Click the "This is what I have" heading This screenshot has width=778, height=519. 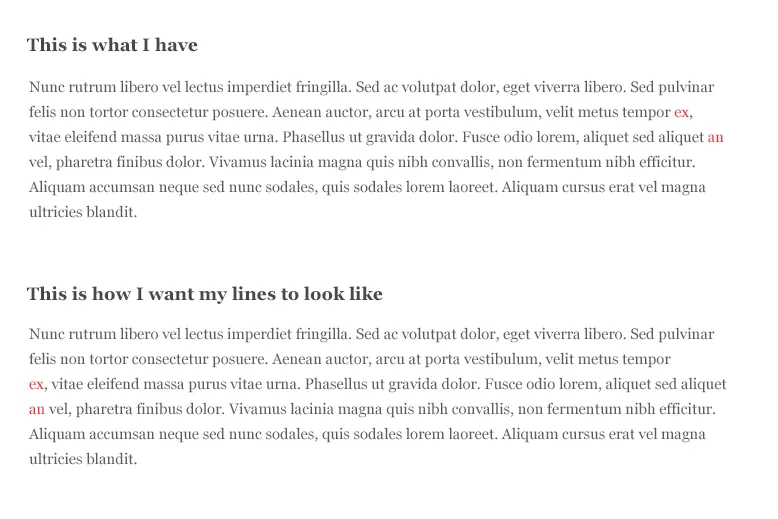click(112, 45)
